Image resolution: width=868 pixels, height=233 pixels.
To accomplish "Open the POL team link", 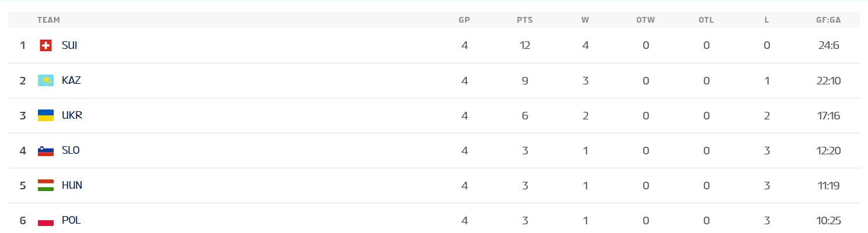I will pyautogui.click(x=71, y=220).
